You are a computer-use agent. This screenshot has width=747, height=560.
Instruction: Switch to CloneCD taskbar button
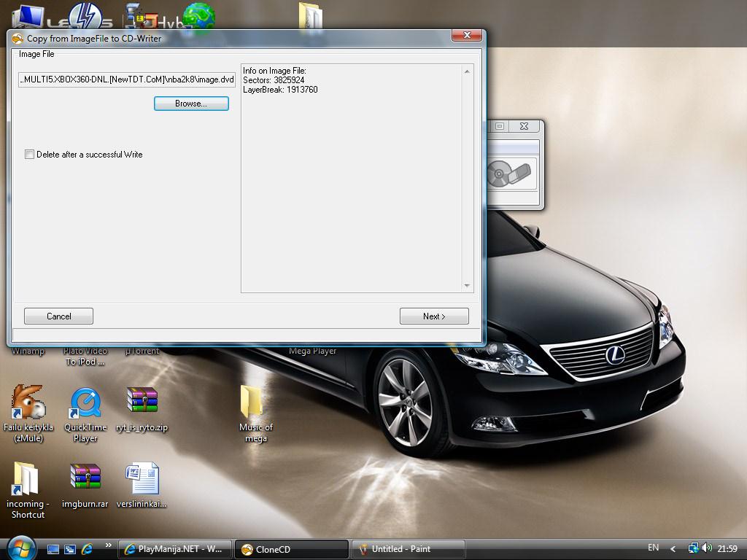tap(292, 549)
